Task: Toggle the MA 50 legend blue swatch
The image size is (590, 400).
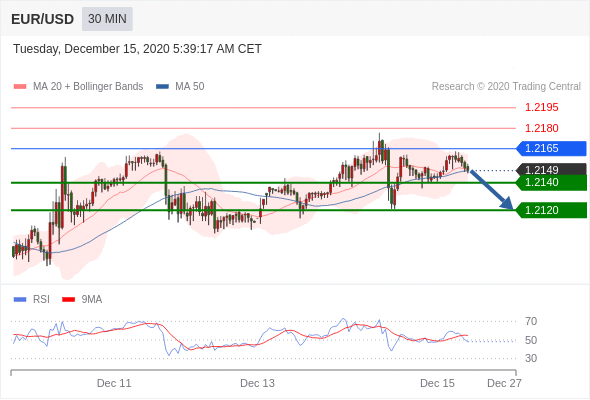Action: tap(162, 87)
